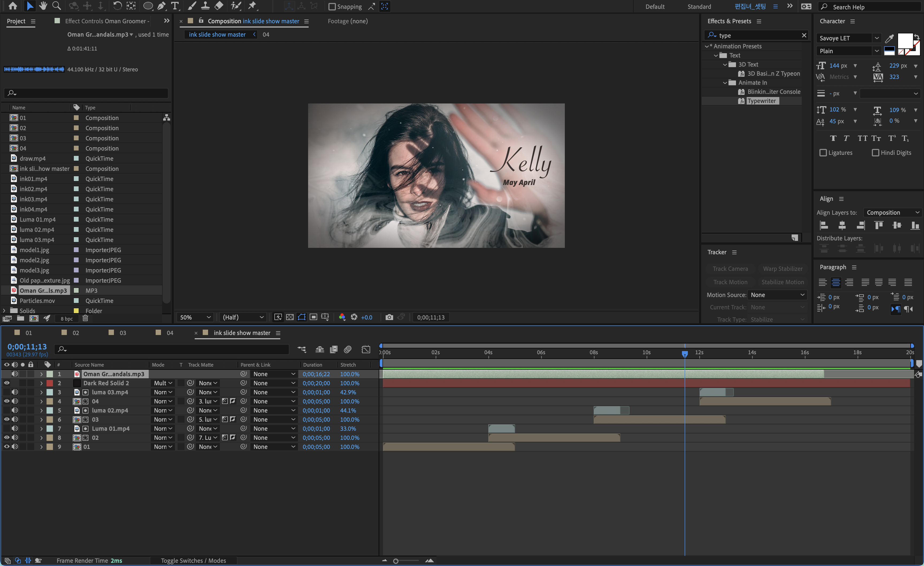Expand the Solids folder in Project panel
The width and height of the screenshot is (924, 566).
point(4,311)
